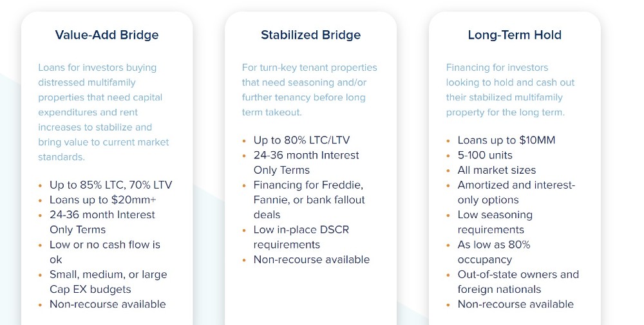Select 'Loans up to $10MM' bullet
644x325 pixels.
tap(506, 140)
